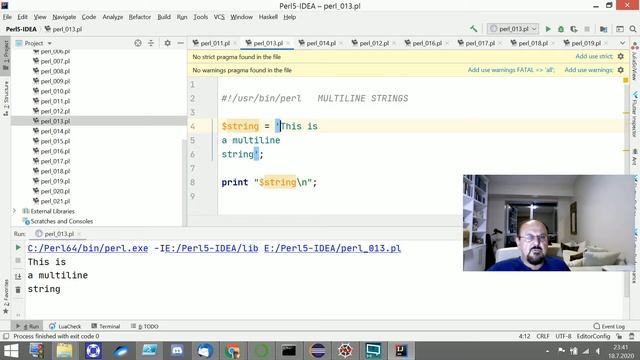Click Add use warnings FATAL all link
The image size is (640, 360).
(x=511, y=70)
